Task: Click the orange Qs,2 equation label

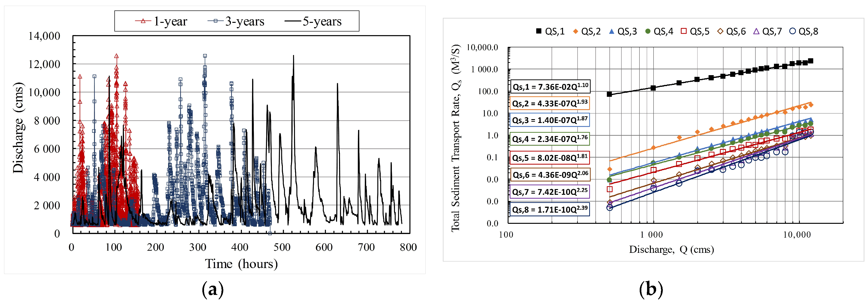Action: click(x=550, y=103)
